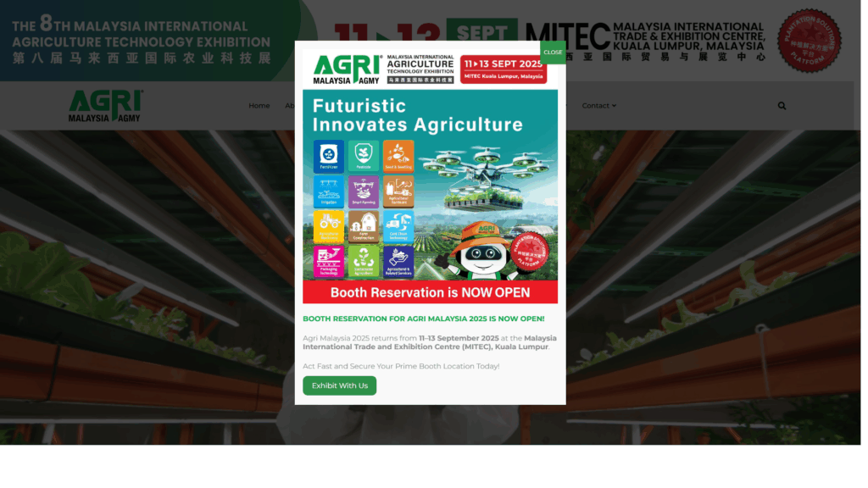Image resolution: width=868 pixels, height=488 pixels.
Task: Close the booth reservation popup
Action: click(553, 52)
